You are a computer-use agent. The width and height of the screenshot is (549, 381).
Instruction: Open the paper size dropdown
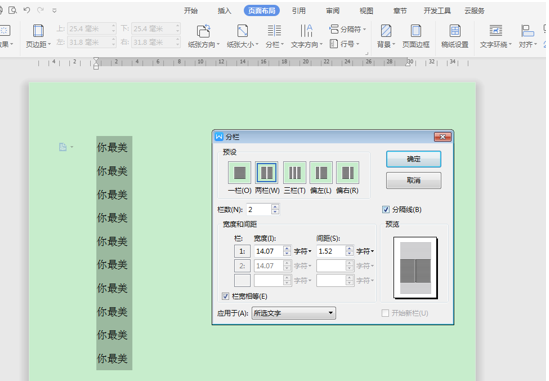242,36
